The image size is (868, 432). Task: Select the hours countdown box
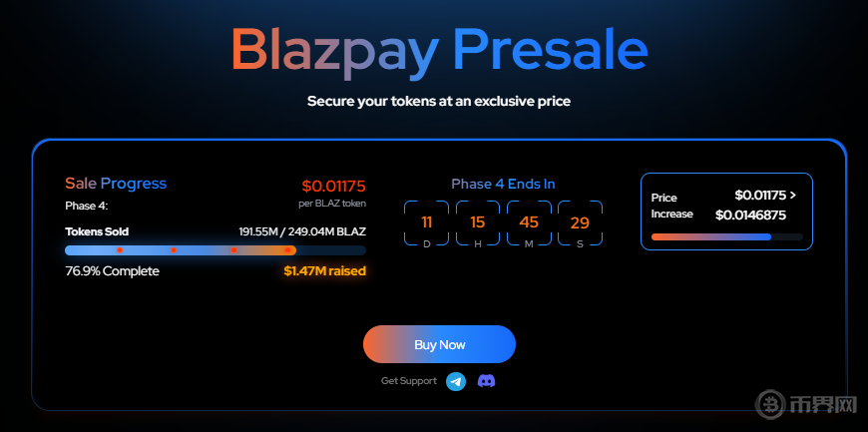point(478,225)
